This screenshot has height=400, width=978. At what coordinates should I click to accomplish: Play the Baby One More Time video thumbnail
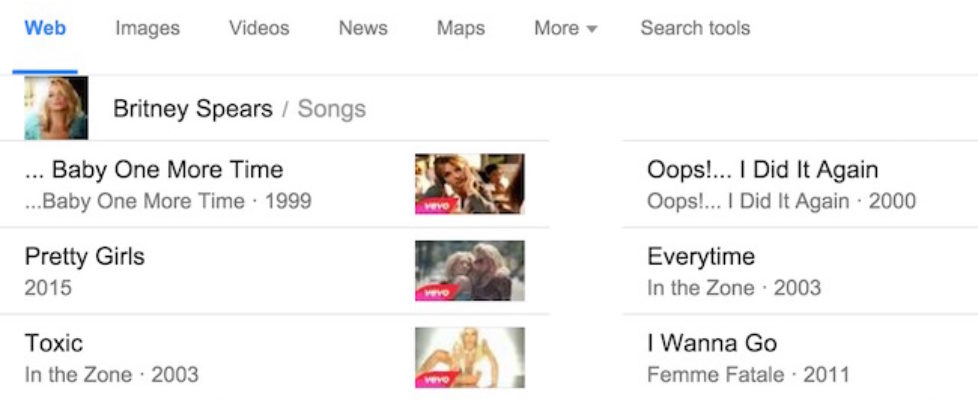pos(469,184)
